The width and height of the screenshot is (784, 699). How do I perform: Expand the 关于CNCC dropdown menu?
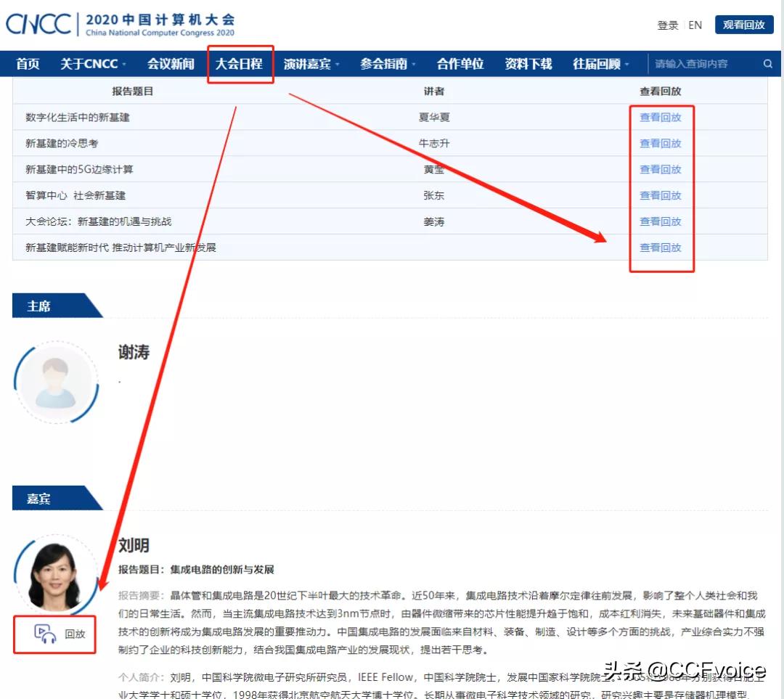(x=89, y=64)
